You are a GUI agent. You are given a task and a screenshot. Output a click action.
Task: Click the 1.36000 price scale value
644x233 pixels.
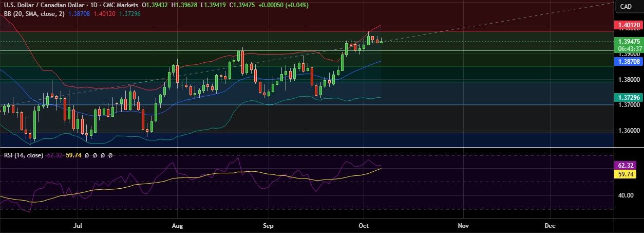pyautogui.click(x=628, y=131)
